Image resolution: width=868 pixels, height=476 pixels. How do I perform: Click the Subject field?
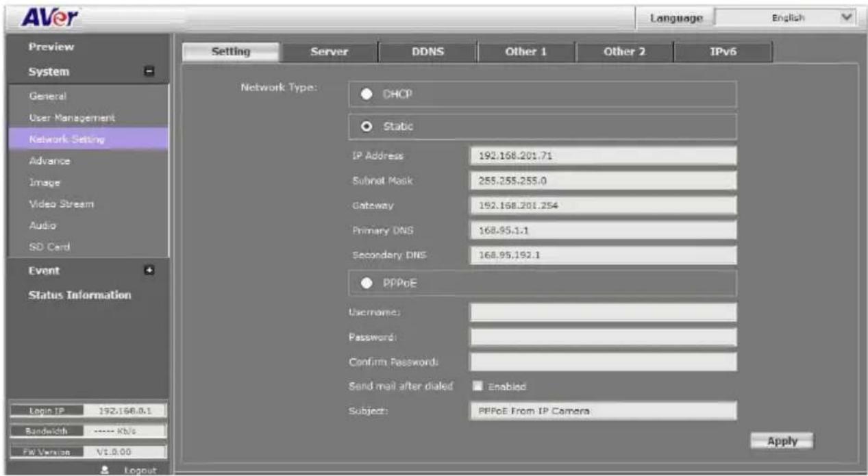point(603,411)
